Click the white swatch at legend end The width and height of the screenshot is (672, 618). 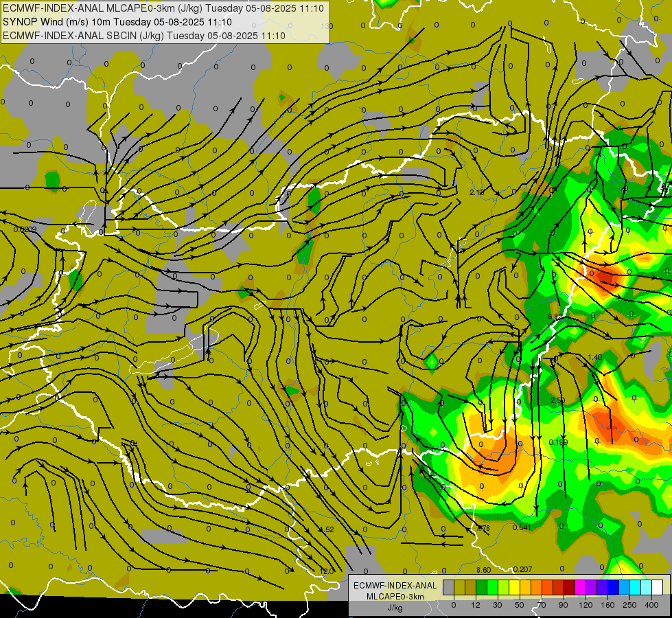pos(658,588)
